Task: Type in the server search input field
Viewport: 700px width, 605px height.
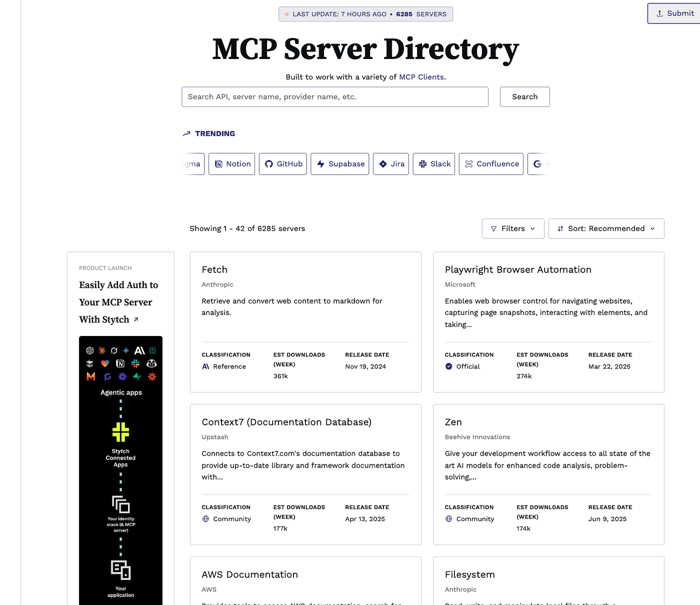Action: coord(334,97)
